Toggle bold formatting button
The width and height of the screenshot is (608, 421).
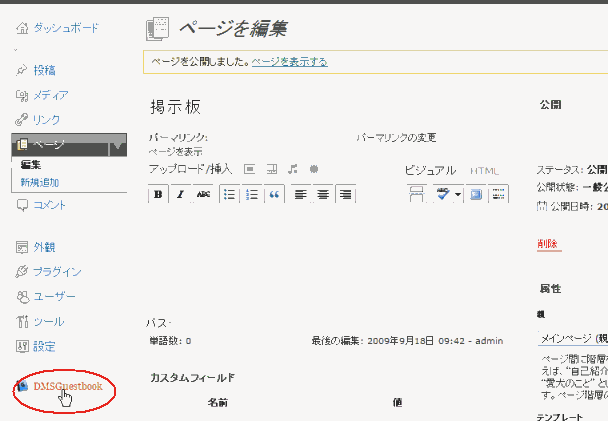158,194
